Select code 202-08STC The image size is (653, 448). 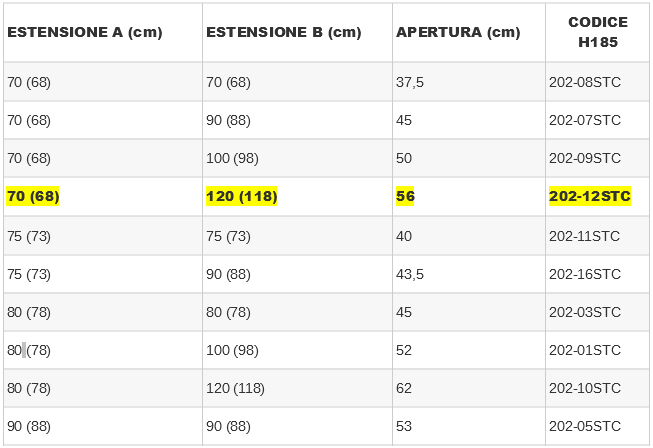[x=585, y=82]
